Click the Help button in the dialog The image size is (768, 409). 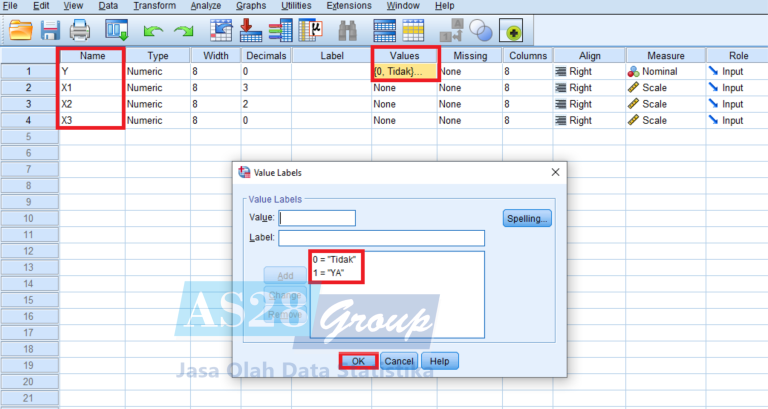[439, 360]
